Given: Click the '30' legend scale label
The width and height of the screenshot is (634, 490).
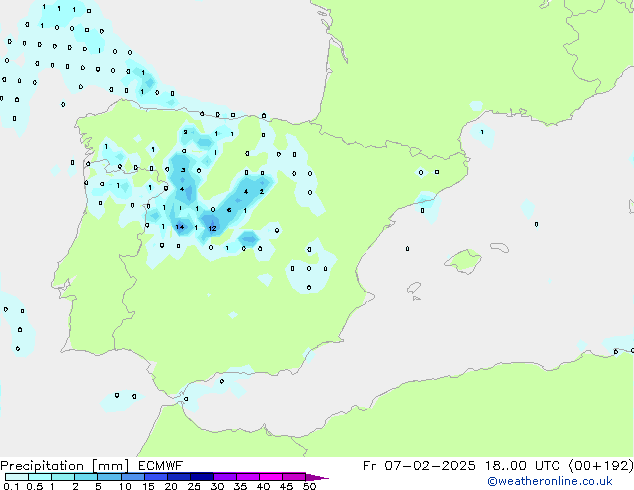Looking at the screenshot, I should click(217, 486).
